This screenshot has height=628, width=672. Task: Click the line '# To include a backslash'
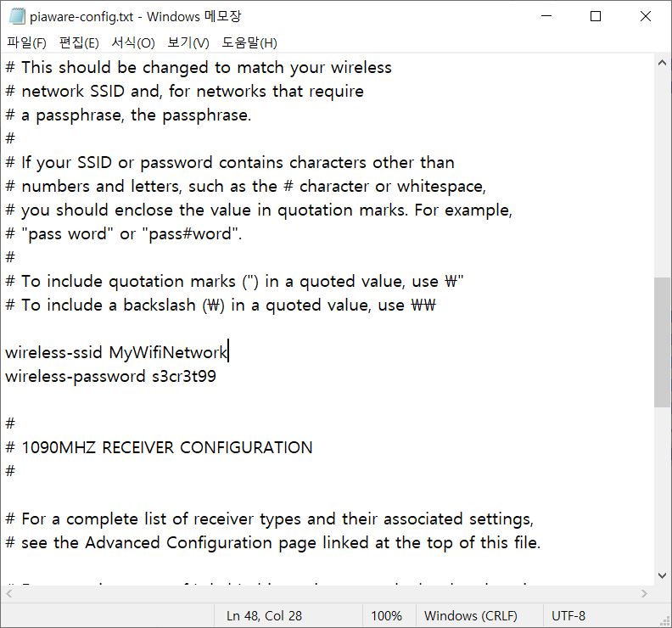coord(221,305)
